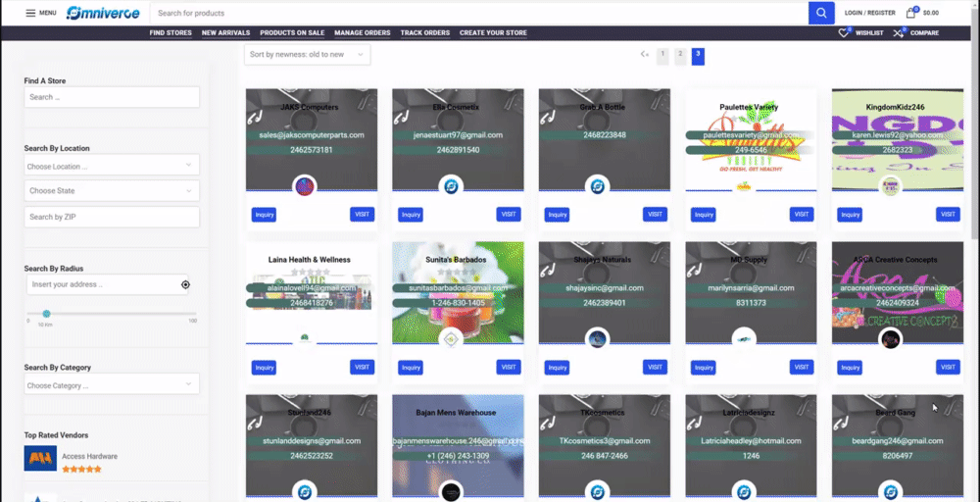Screen dimensions: 980x502
Task: Click ARCA Creative Concepts round avatar
Action: [x=890, y=339]
